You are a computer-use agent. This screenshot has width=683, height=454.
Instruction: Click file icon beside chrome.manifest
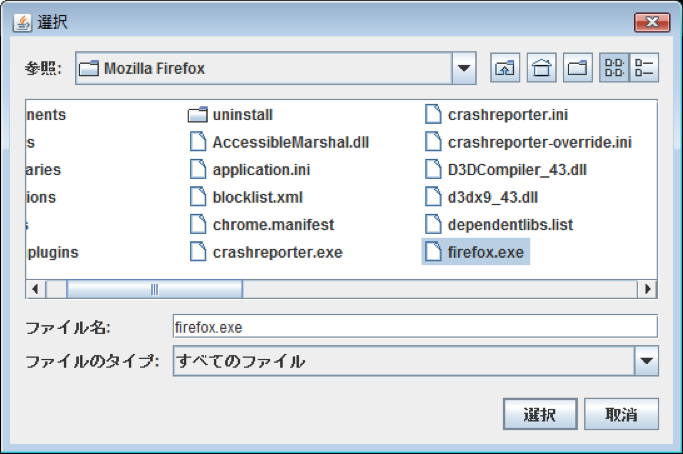click(198, 224)
